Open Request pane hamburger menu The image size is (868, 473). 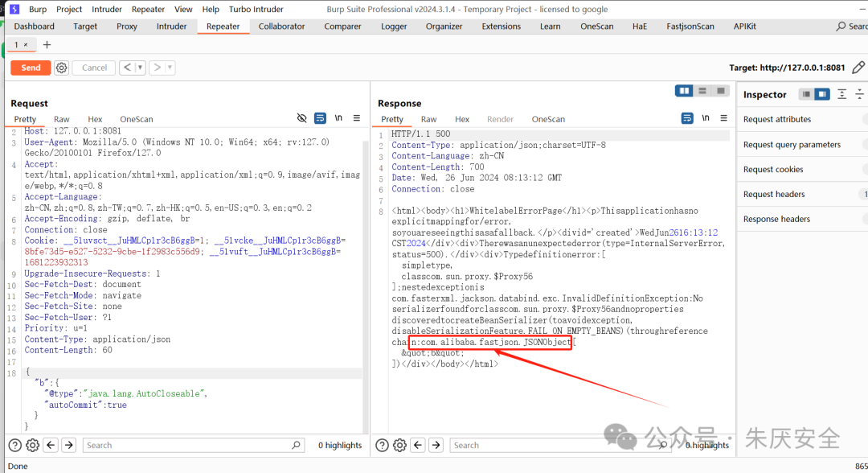click(x=357, y=118)
